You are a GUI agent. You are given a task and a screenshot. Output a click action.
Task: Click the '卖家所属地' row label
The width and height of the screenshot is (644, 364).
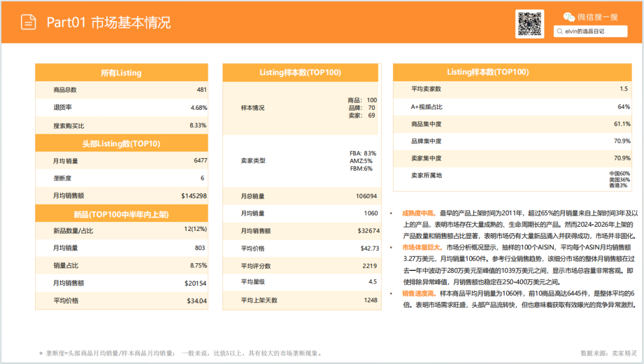(x=426, y=175)
